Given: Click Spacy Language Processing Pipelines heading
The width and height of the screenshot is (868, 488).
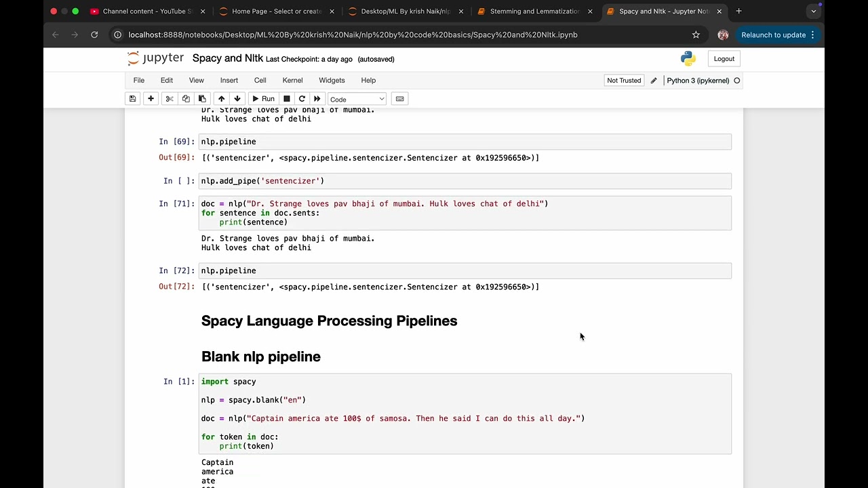Looking at the screenshot, I should click(329, 321).
